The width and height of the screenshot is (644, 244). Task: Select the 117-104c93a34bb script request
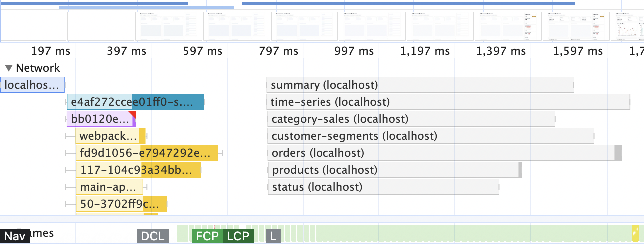[x=138, y=170]
